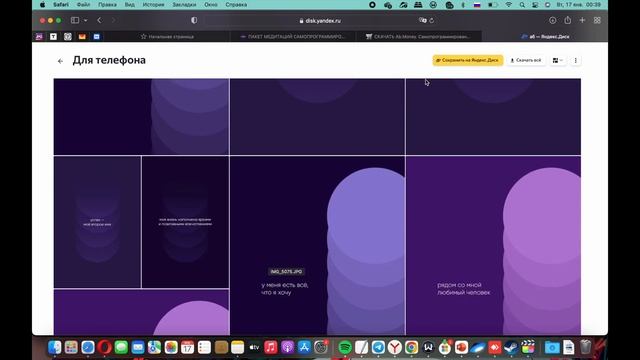Show the tab overview grid

597,20
